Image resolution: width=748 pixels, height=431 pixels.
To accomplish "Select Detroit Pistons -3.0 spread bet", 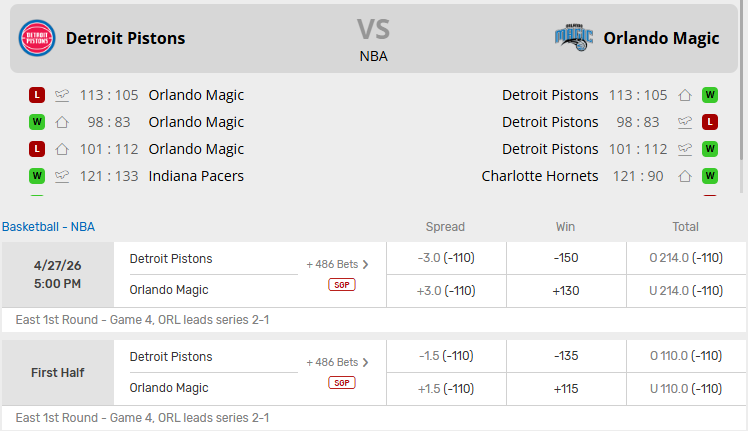I will coord(445,258).
